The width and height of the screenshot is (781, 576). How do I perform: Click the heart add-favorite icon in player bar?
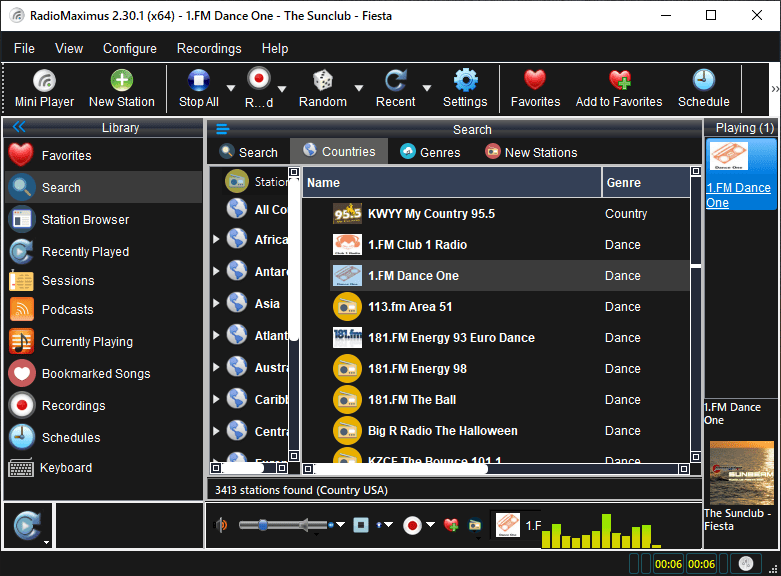[x=451, y=525]
